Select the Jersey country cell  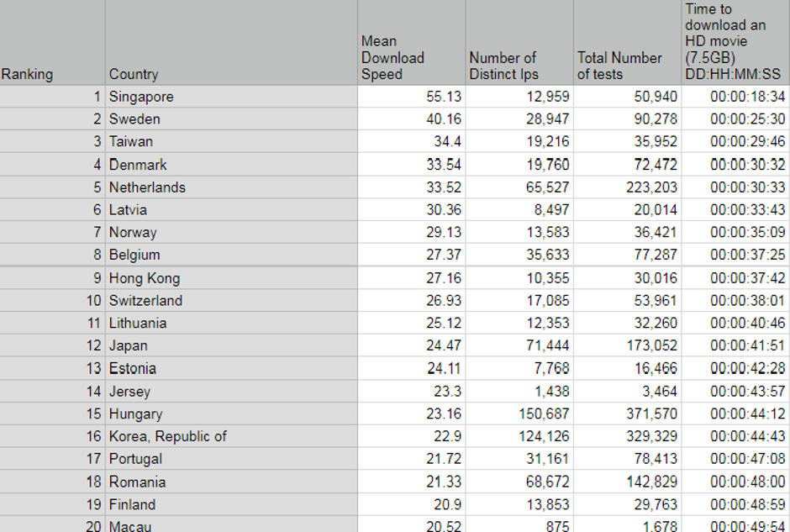[231, 391]
